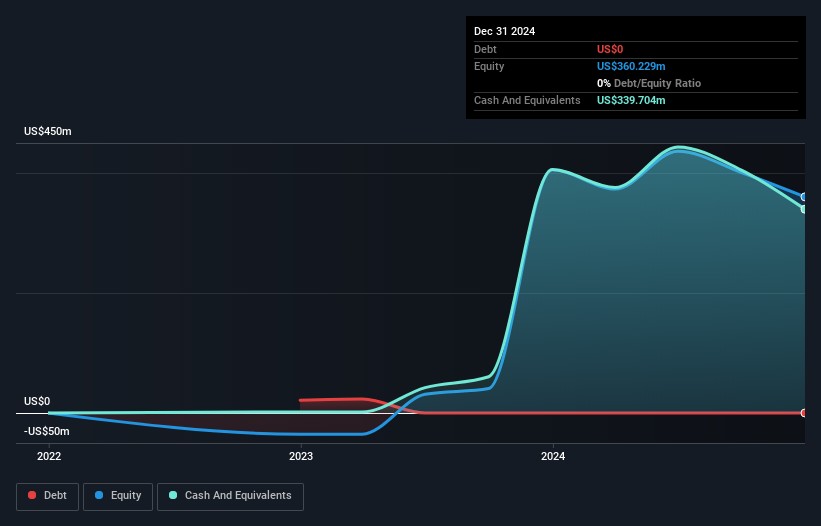Click the -US$50m y-axis label

tap(47, 431)
